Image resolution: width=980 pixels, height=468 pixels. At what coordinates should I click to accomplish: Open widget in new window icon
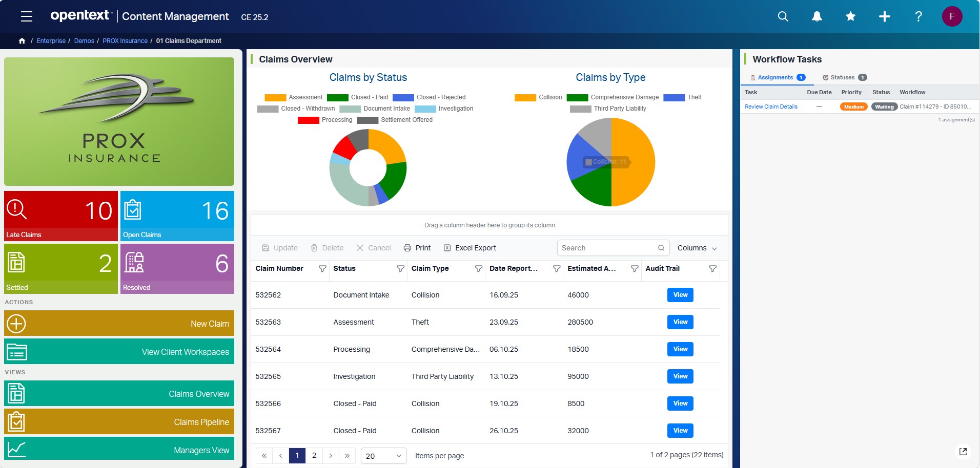click(963, 451)
